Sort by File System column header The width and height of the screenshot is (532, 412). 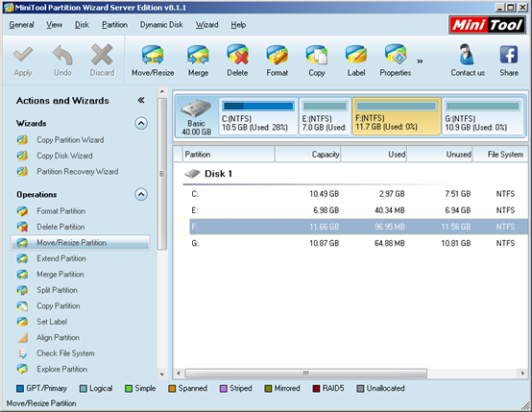pos(500,155)
